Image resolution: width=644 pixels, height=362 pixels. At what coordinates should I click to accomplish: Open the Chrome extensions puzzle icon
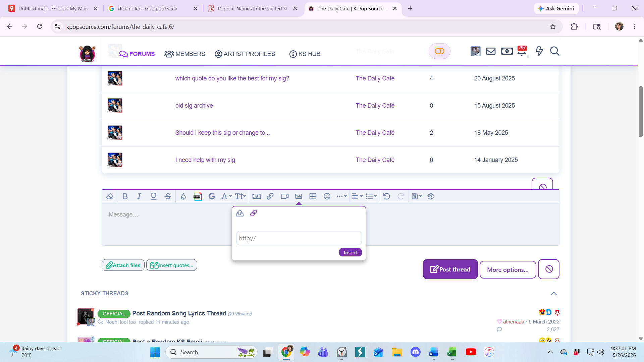pos(574,27)
